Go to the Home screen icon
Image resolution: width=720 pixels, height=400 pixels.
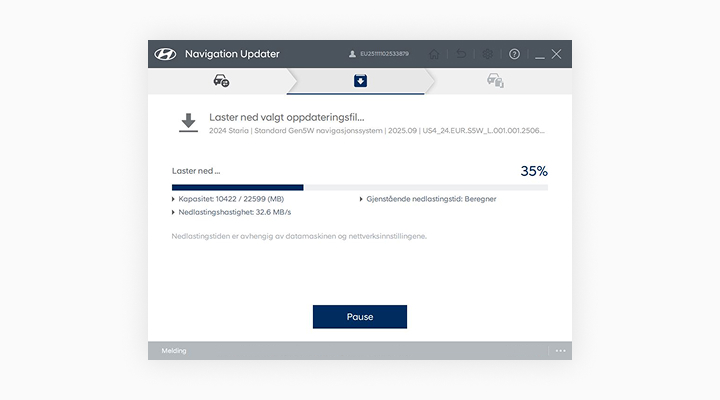pos(434,54)
